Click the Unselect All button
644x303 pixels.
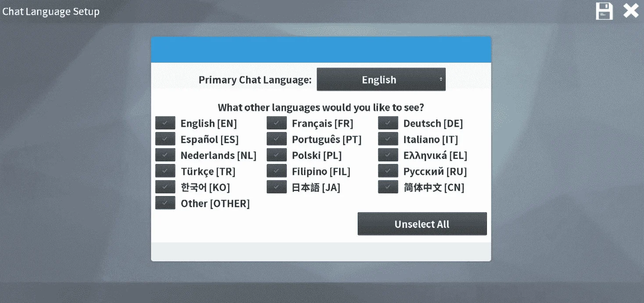click(422, 224)
